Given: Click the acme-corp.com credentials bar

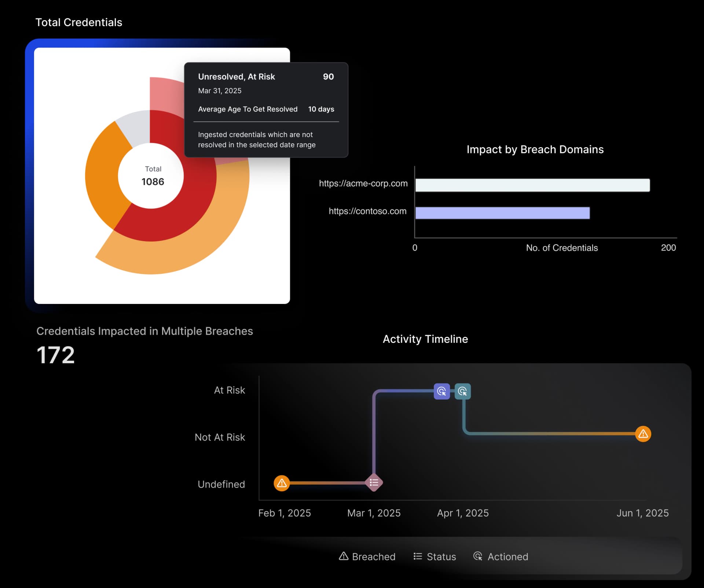Looking at the screenshot, I should tap(532, 185).
